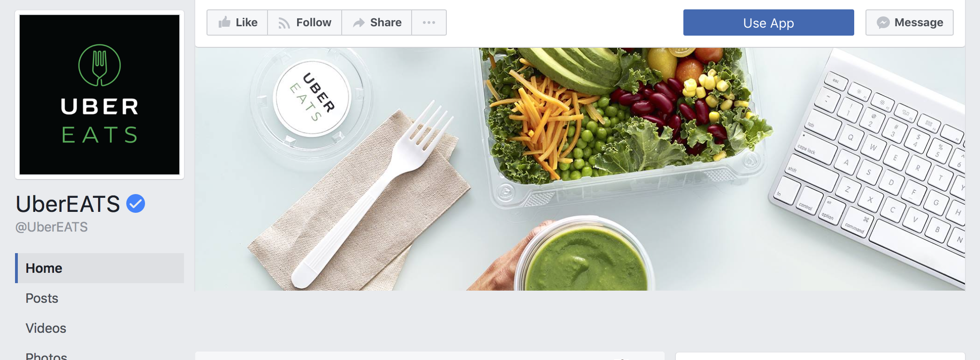Viewport: 980px width, 360px height.
Task: Click the Messenger icon in Message button
Action: (x=883, y=22)
